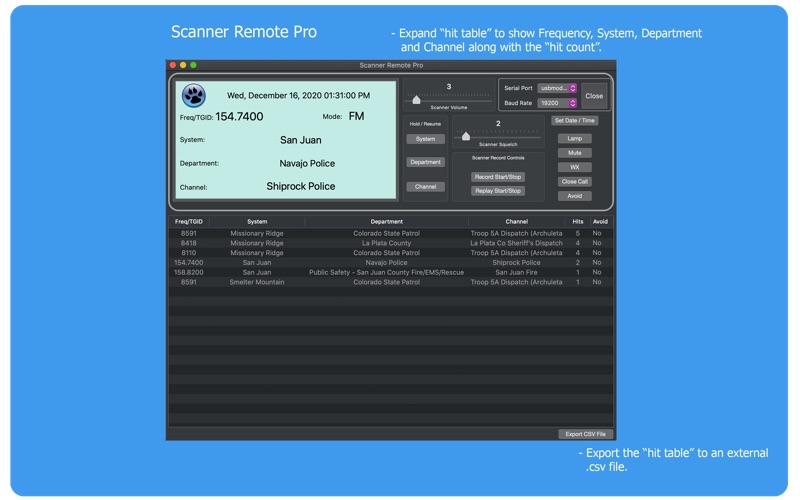This screenshot has height=500, width=800.
Task: Click Record Start/Stop button
Action: 498,177
